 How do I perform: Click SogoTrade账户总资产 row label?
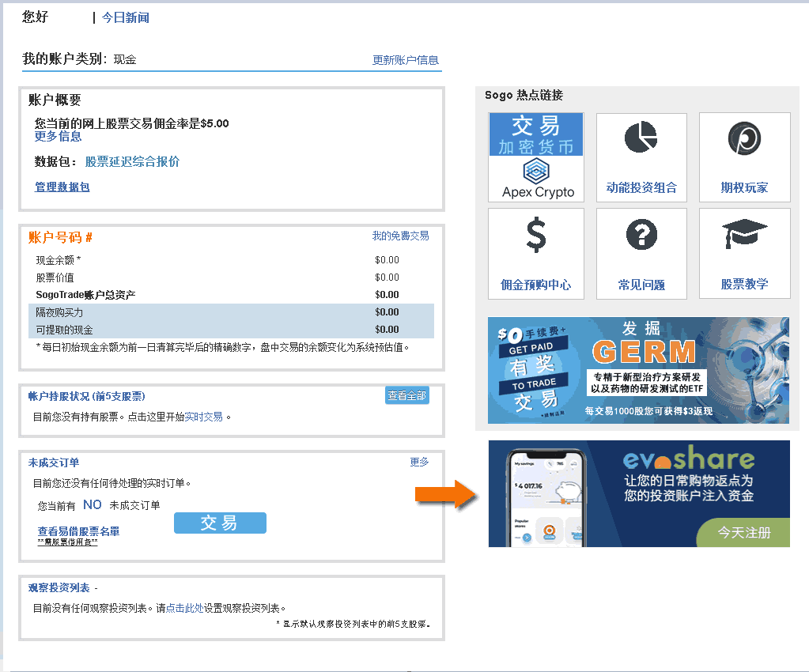coord(85,294)
